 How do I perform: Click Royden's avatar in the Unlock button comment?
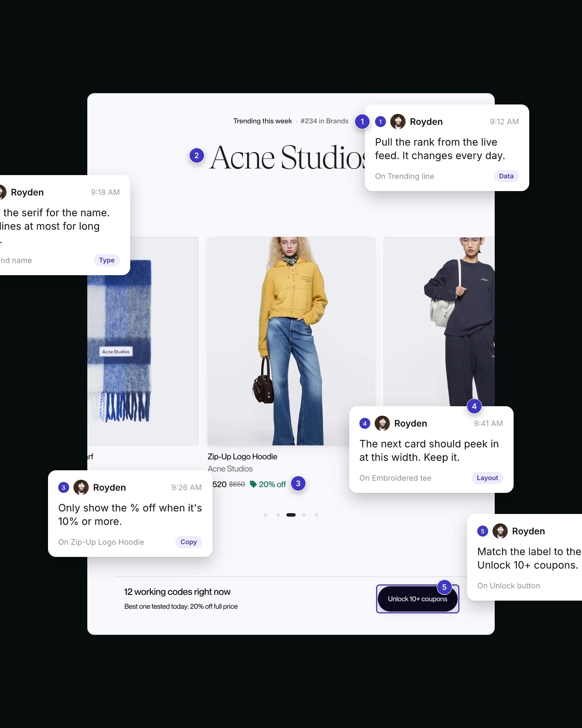click(500, 531)
